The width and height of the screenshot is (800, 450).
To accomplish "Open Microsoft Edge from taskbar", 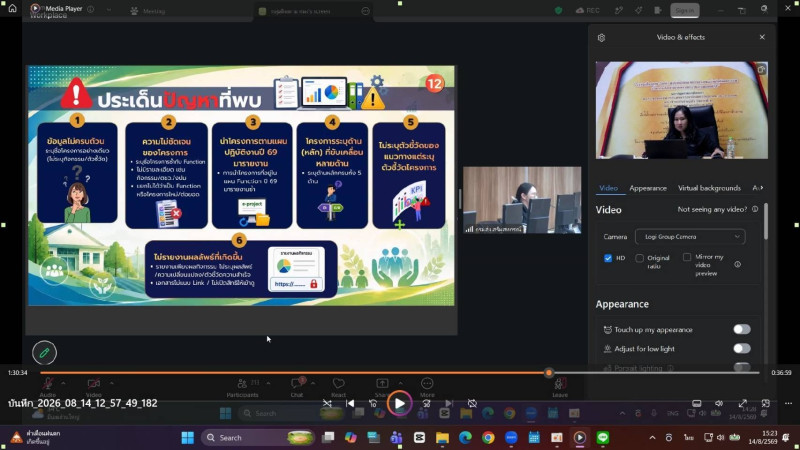I will point(465,438).
